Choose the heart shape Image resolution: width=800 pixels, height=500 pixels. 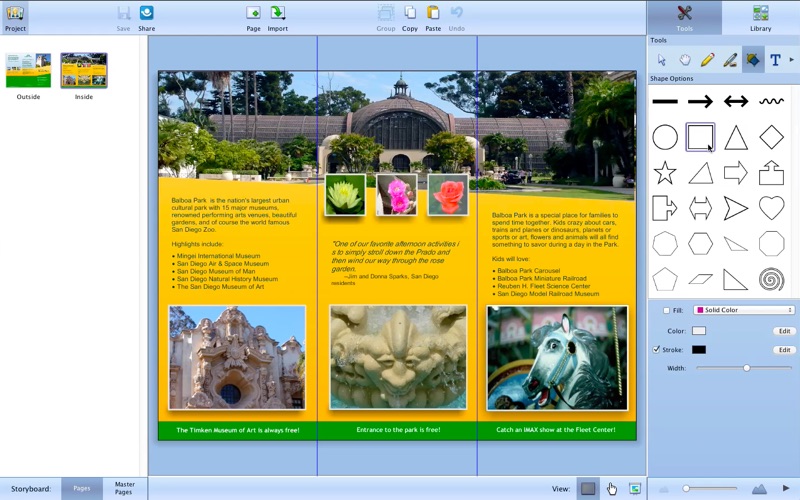[771, 208]
